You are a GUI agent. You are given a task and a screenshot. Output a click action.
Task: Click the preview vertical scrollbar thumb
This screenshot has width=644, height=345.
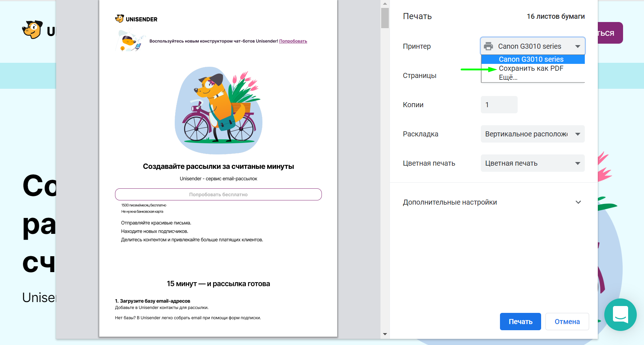click(x=385, y=18)
